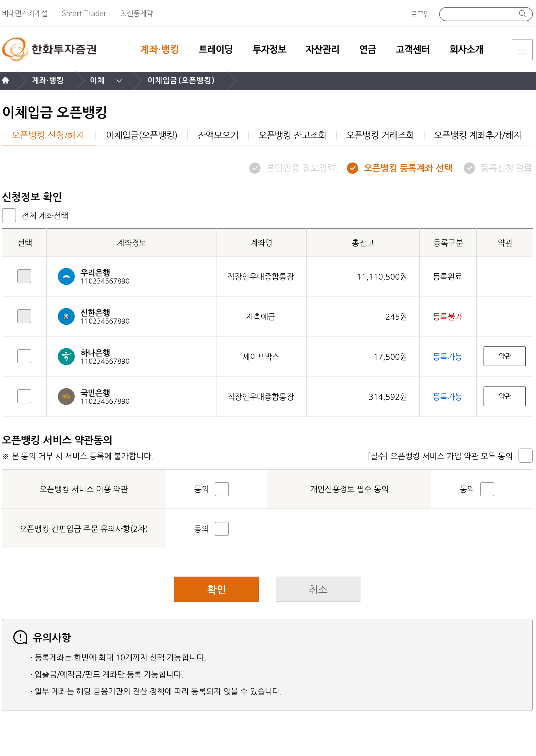Click the 등록신청 완료 step check icon
Screen dimensions: 536x756
(469, 168)
